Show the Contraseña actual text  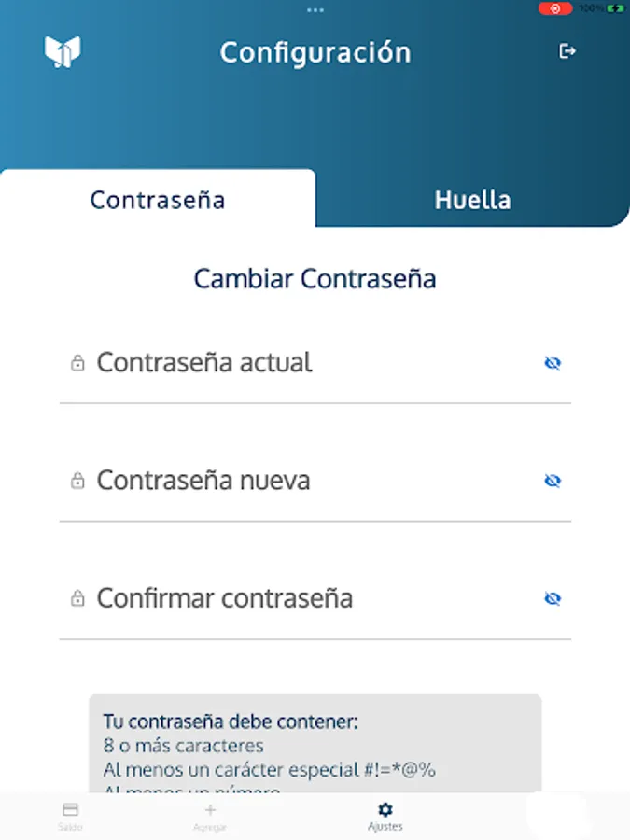tap(553, 363)
